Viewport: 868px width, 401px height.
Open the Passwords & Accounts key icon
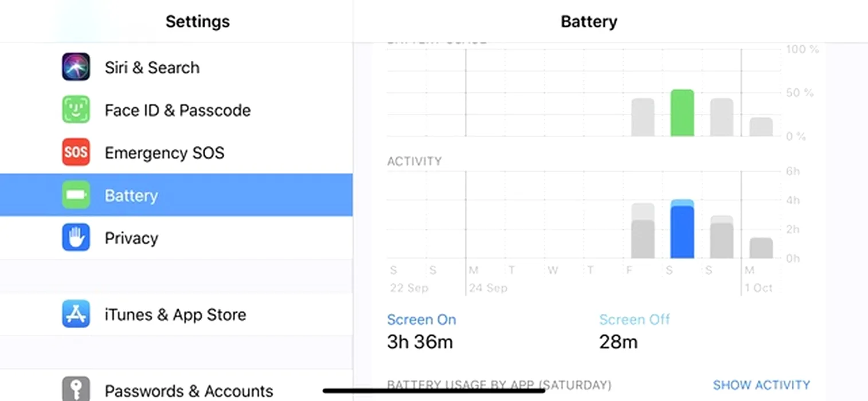tap(76, 388)
